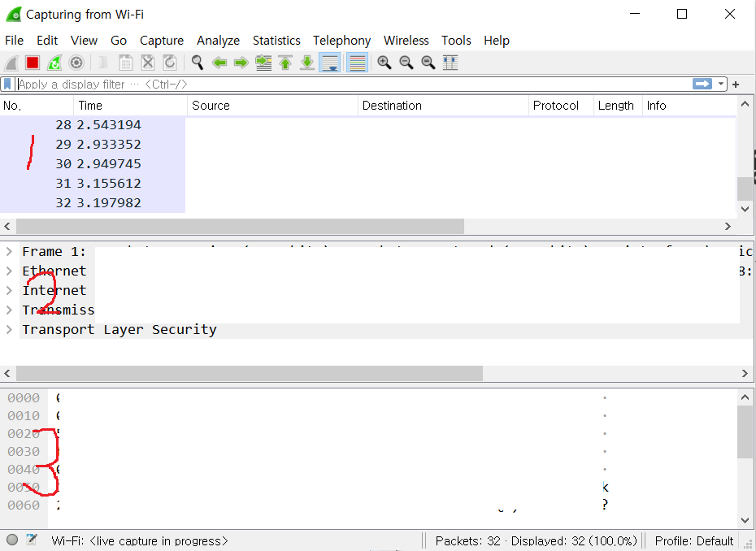Click the Profile: Default status bar entry
Viewport: 756px width, 551px height.
click(x=693, y=541)
